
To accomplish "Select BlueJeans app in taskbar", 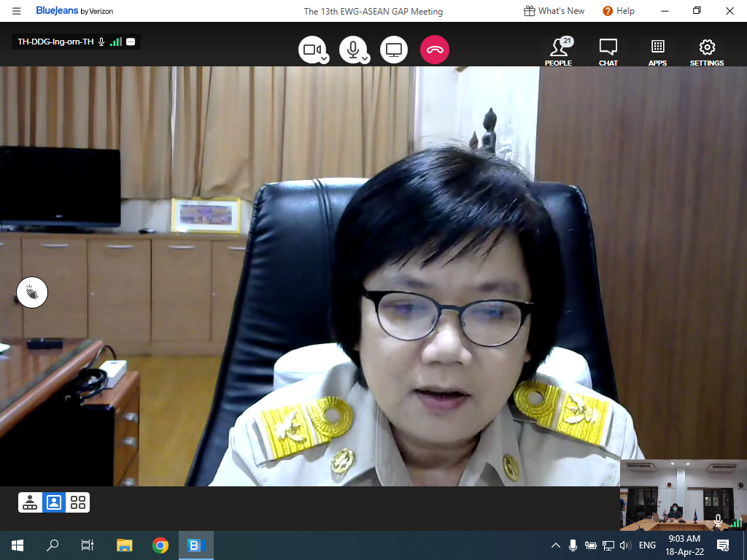I will [x=196, y=545].
